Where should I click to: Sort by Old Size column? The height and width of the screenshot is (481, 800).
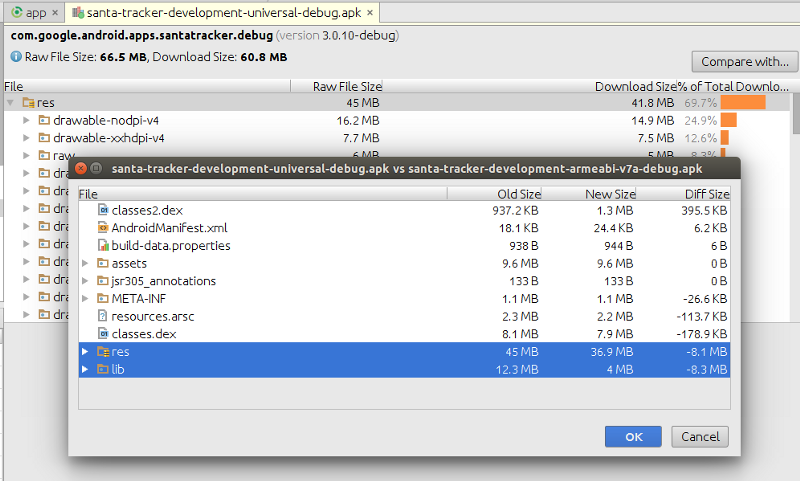pyautogui.click(x=494, y=194)
